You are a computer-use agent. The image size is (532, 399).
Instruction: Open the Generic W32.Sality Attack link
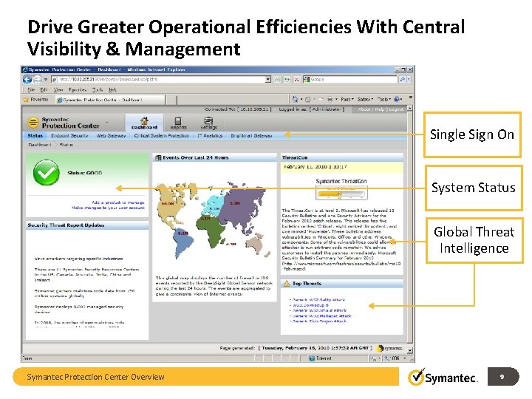click(x=318, y=299)
